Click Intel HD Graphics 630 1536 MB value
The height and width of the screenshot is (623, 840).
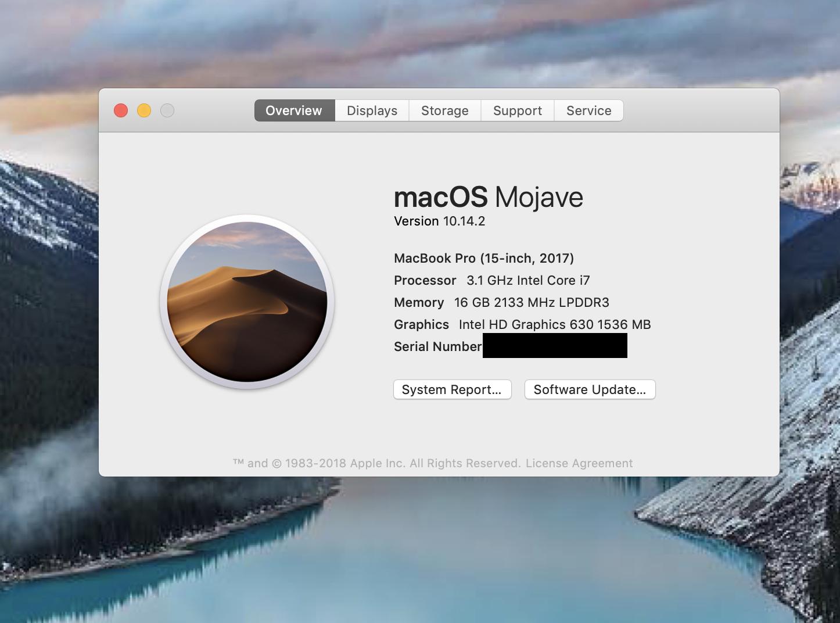555,324
